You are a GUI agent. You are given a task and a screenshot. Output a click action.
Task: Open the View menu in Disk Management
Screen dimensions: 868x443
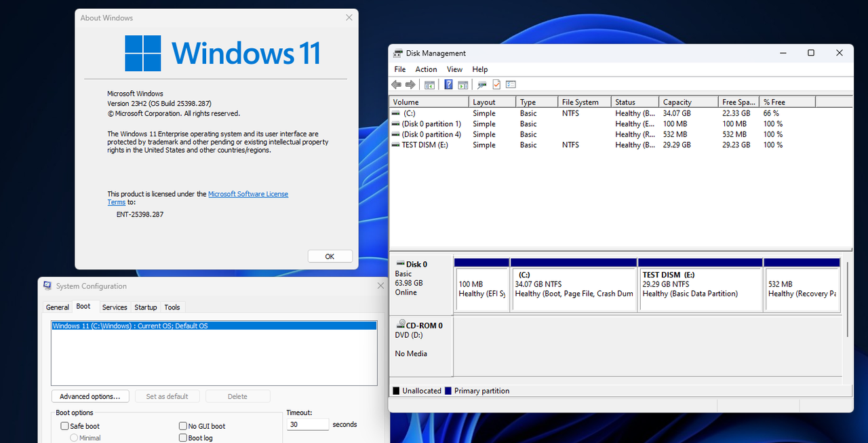[x=454, y=69]
